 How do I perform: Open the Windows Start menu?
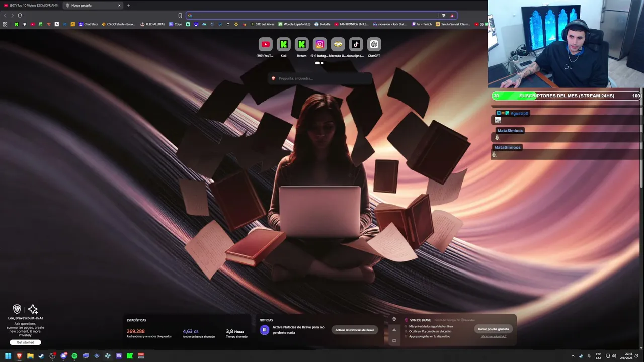tap(8, 356)
